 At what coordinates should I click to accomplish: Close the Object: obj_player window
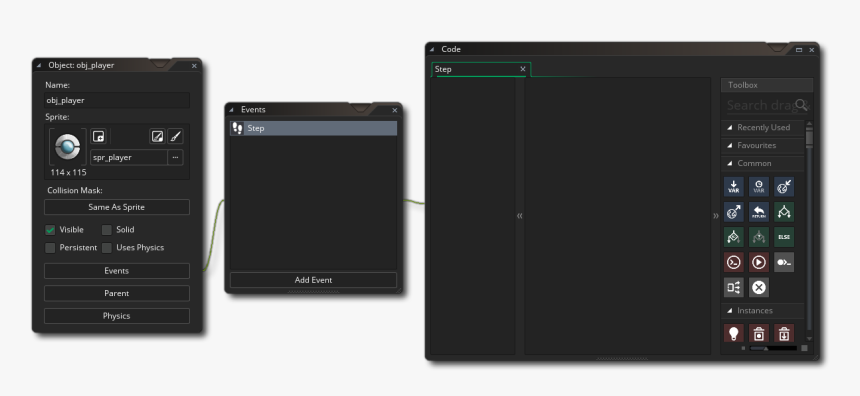194,65
